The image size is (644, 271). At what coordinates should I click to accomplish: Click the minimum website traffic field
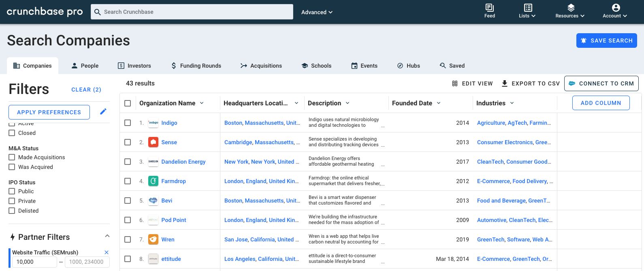pos(34,262)
